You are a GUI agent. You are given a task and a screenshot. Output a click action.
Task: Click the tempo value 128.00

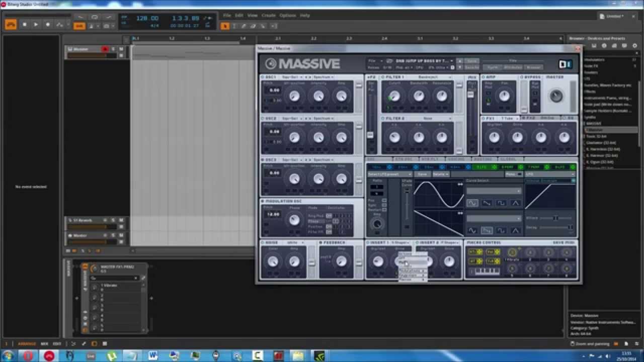tap(147, 19)
